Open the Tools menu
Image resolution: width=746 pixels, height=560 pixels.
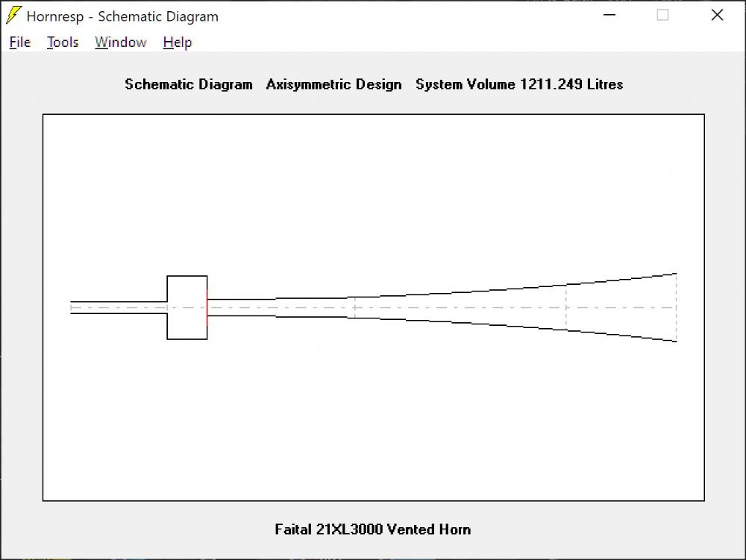pos(63,43)
